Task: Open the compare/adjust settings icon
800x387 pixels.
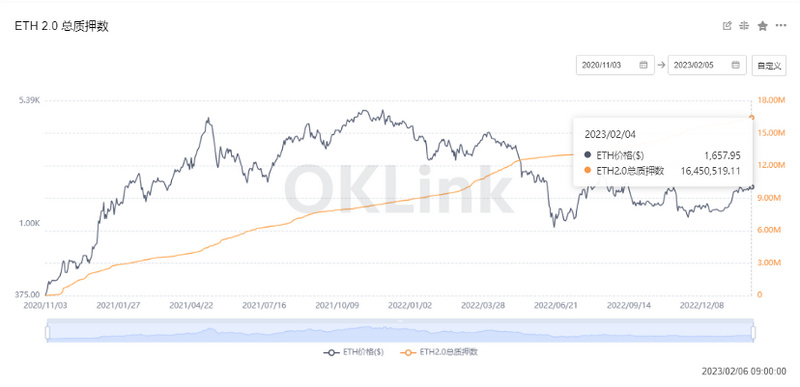Action: pos(744,26)
